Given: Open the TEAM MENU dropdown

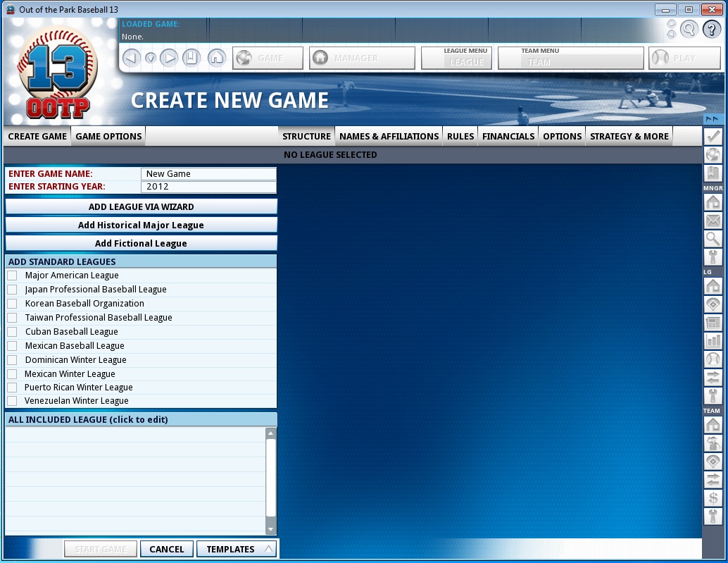Looking at the screenshot, I should click(x=571, y=58).
